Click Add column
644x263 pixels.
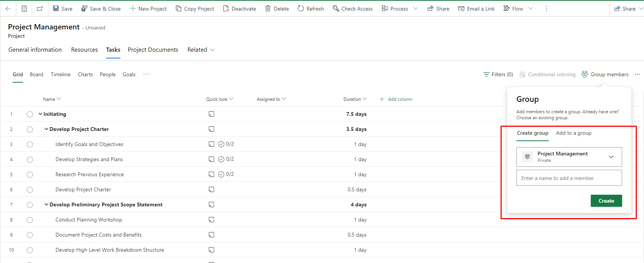[396, 99]
